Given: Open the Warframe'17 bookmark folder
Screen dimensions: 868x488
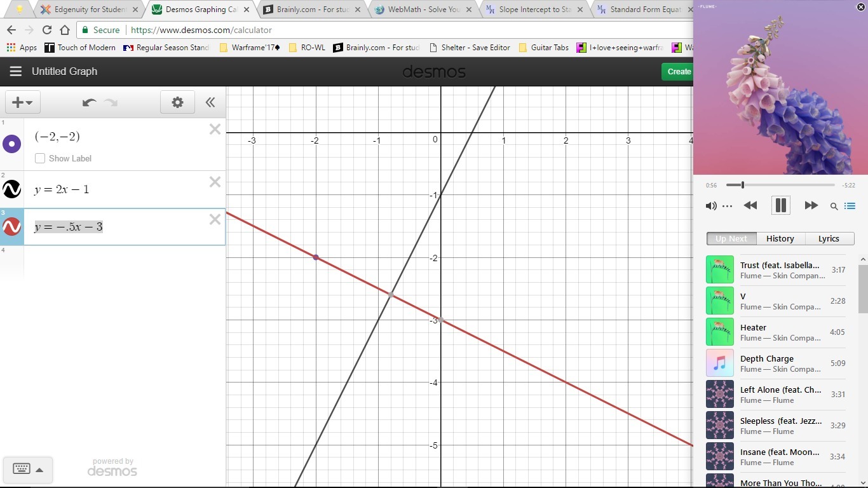Looking at the screenshot, I should (x=249, y=48).
